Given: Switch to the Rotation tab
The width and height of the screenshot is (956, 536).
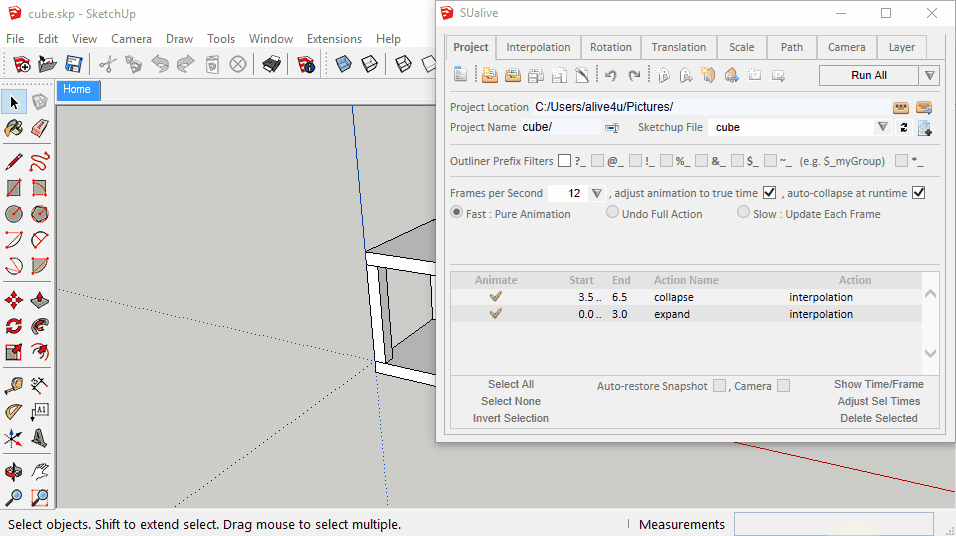Looking at the screenshot, I should pos(611,48).
